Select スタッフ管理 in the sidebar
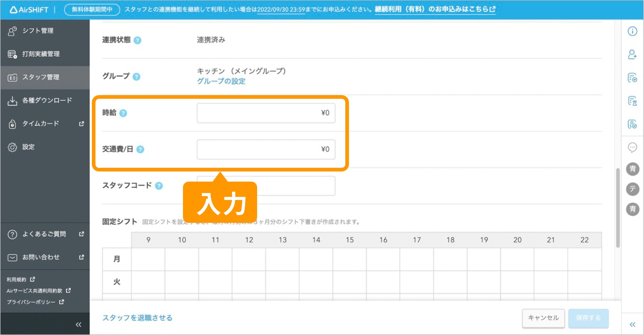The image size is (644, 335). click(39, 77)
